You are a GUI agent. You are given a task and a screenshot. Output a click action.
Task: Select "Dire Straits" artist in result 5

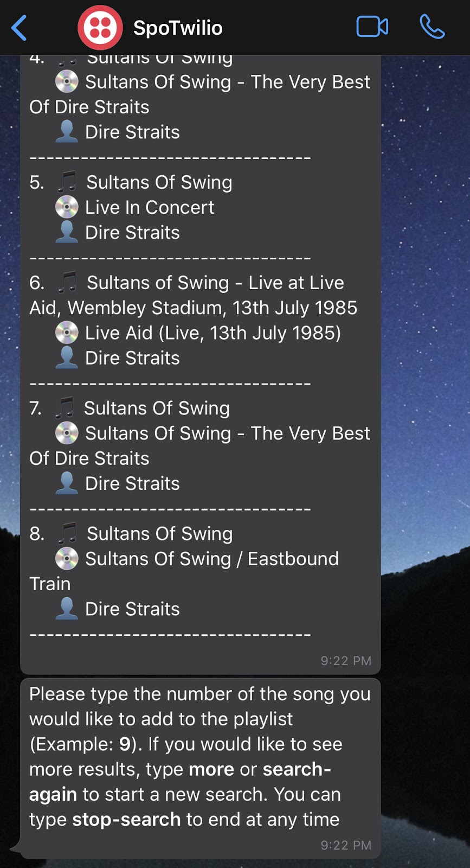coord(132,232)
